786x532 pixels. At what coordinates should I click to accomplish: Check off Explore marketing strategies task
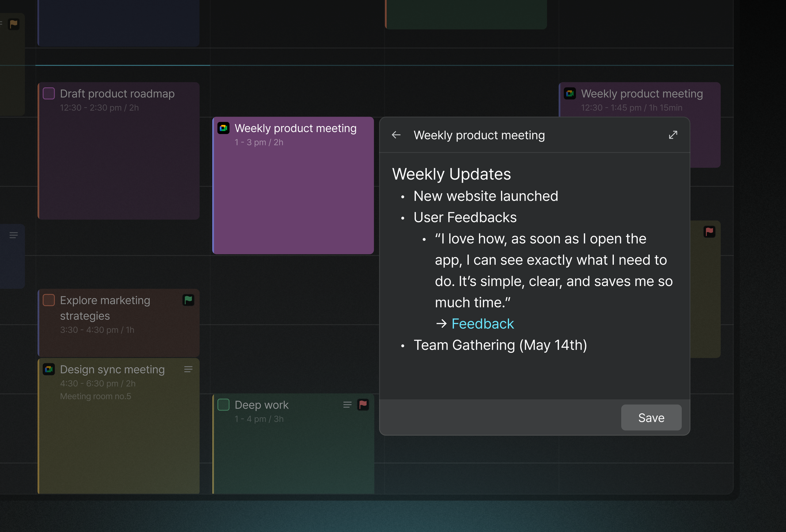(x=49, y=300)
